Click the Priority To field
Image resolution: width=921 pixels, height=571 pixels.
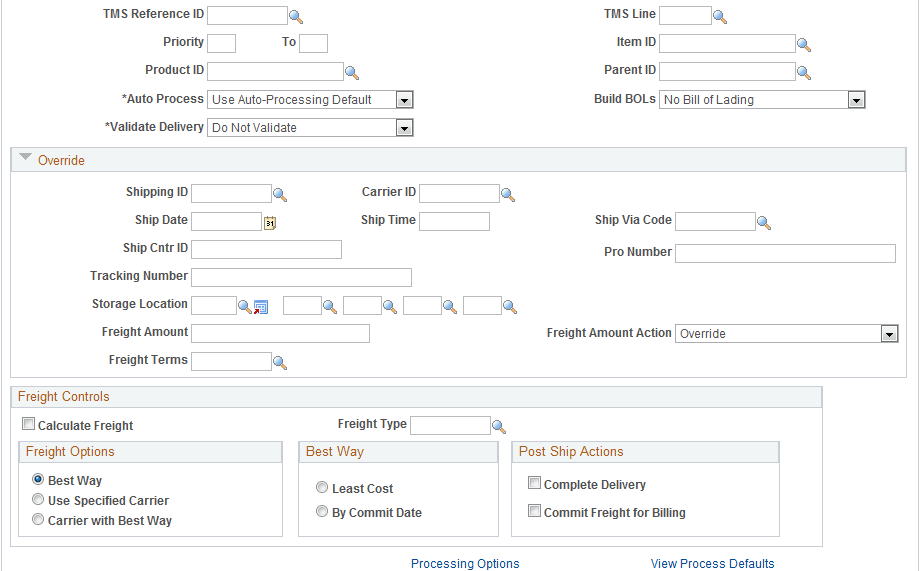click(314, 43)
